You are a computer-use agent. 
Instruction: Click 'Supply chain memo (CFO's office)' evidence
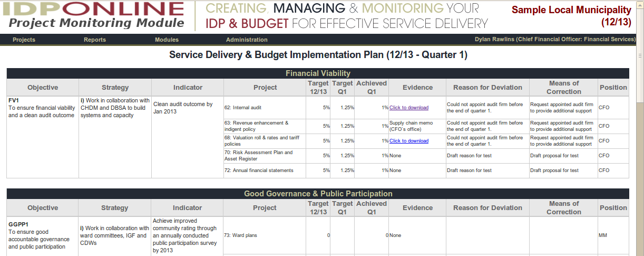click(411, 126)
